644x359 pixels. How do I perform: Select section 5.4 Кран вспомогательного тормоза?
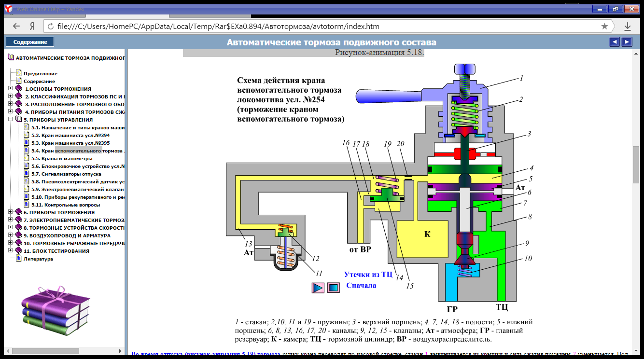pos(78,151)
